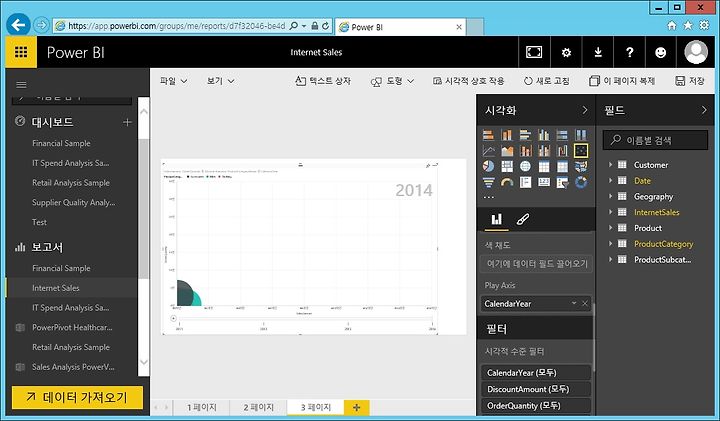Screen dimensions: 720x421
Task: Expand the Date table
Action: coord(610,180)
